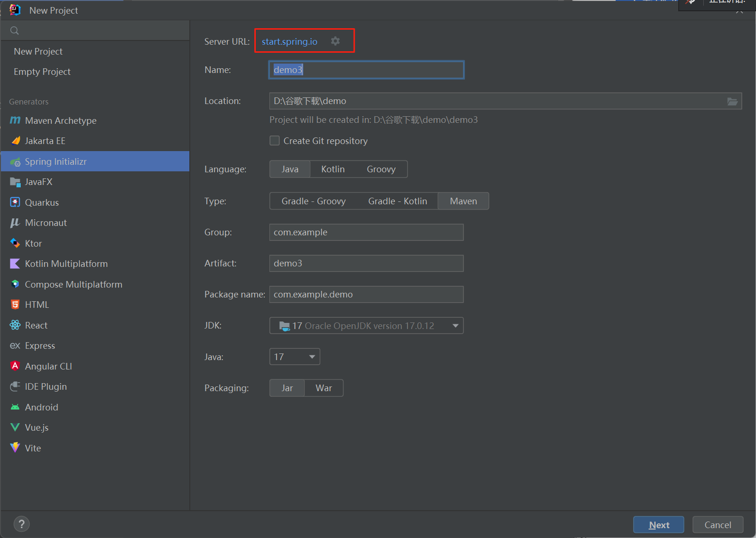Open the React generator
756x538 pixels.
click(36, 325)
